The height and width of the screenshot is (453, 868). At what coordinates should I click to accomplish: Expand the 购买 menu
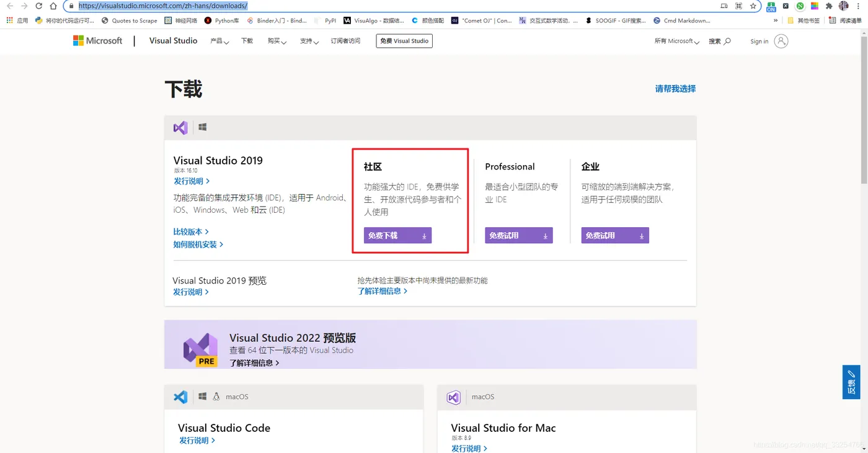point(277,41)
